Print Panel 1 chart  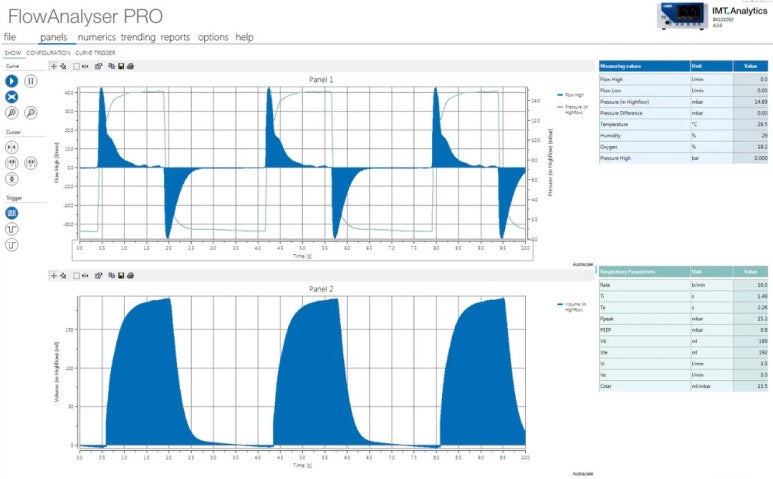(x=130, y=66)
